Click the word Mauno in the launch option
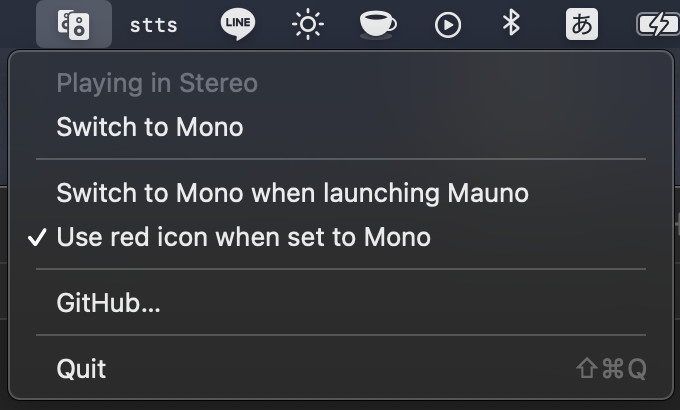This screenshot has height=410, width=680. pyautogui.click(x=488, y=193)
